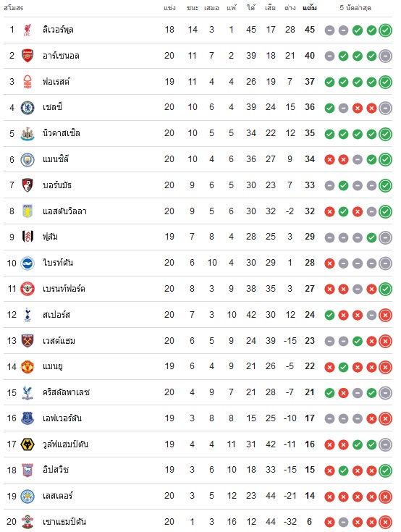Click the Liverpool club crest
The image size is (401, 532).
click(28, 30)
